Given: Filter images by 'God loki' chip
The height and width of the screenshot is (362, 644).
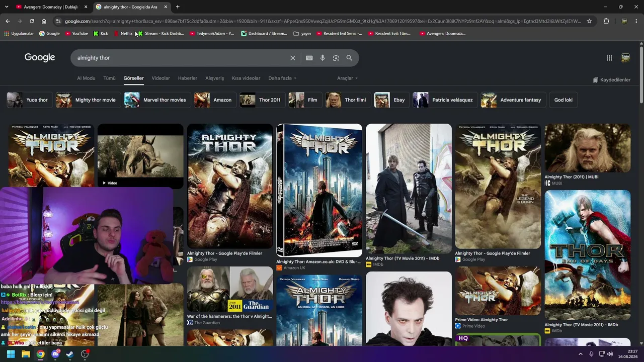Looking at the screenshot, I should [x=563, y=100].
